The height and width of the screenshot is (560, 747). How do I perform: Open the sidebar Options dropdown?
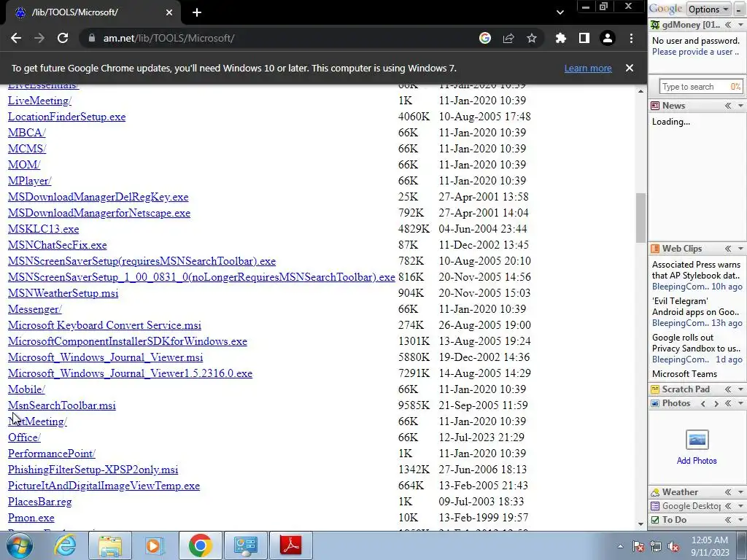tap(708, 9)
